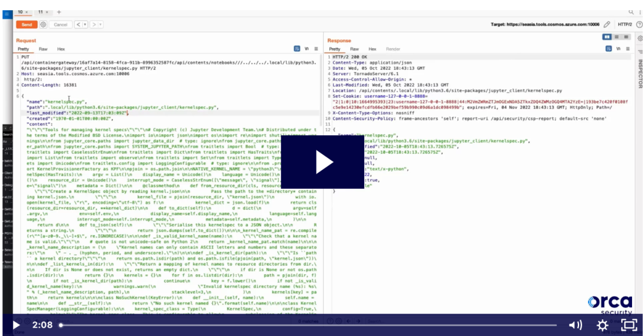Toggle show newline \n in Request panel
The image size is (644, 336).
tap(307, 49)
